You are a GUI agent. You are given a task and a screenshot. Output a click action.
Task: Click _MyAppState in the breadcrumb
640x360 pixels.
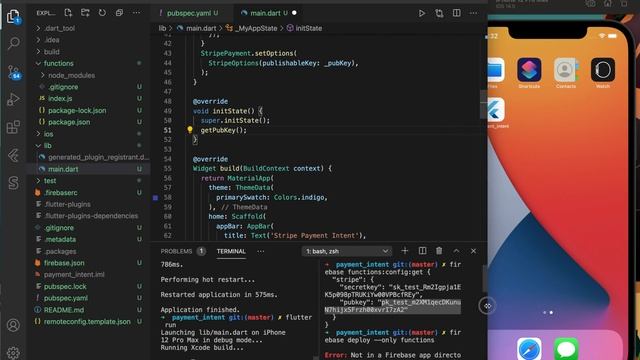256,28
